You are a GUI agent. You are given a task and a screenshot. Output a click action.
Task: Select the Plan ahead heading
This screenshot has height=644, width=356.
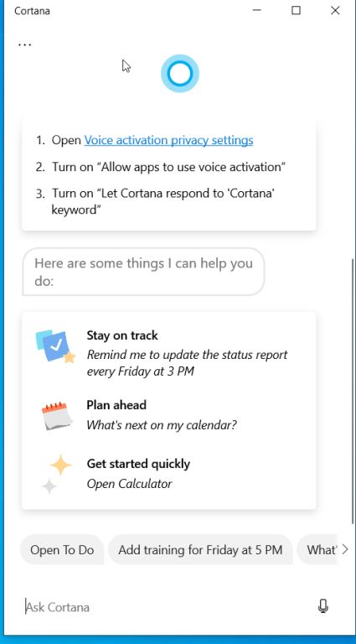tap(116, 405)
